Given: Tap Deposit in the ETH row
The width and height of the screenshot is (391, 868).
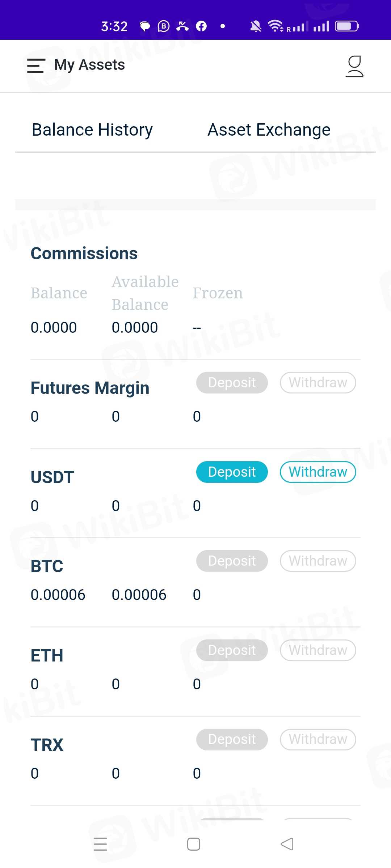Looking at the screenshot, I should [232, 650].
